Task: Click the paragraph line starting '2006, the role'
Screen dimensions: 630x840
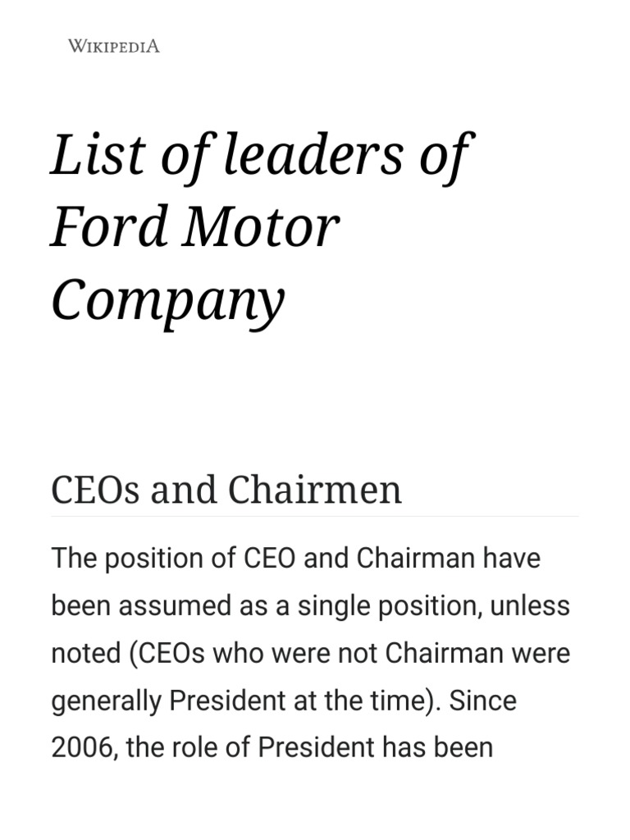Action: [x=272, y=748]
